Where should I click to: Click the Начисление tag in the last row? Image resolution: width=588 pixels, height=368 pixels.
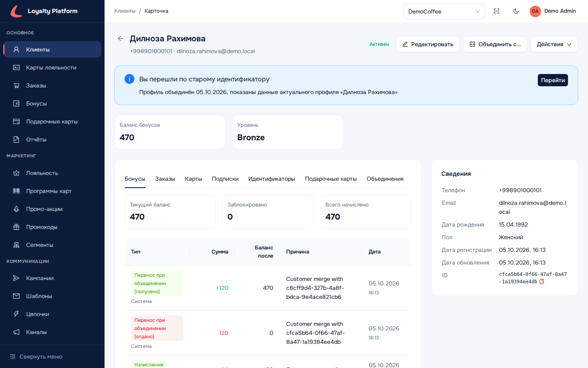149,364
